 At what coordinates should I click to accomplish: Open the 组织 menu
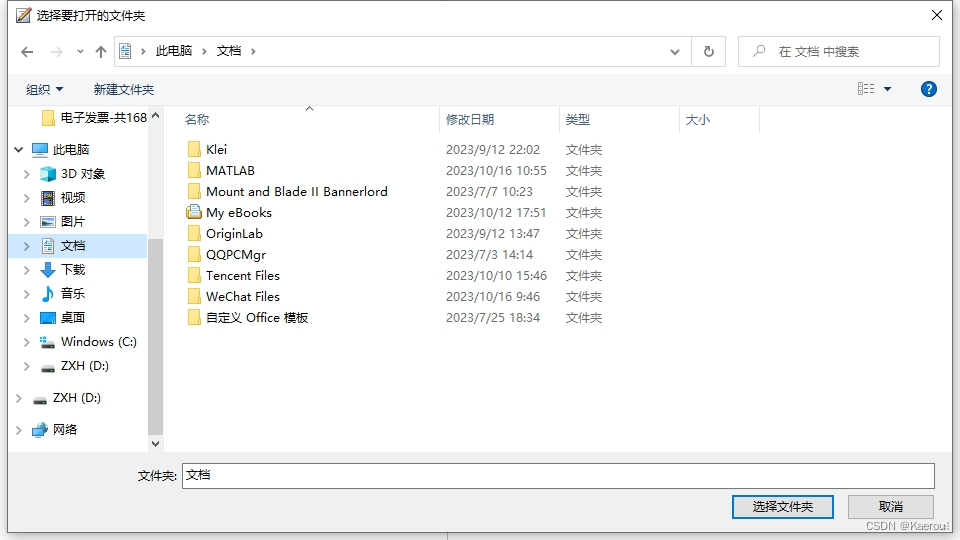(44, 89)
